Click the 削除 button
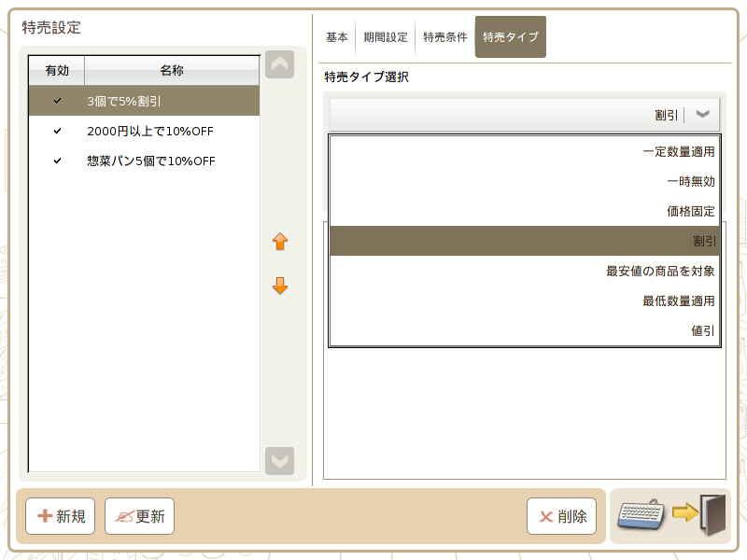The height and width of the screenshot is (560, 747). (562, 516)
